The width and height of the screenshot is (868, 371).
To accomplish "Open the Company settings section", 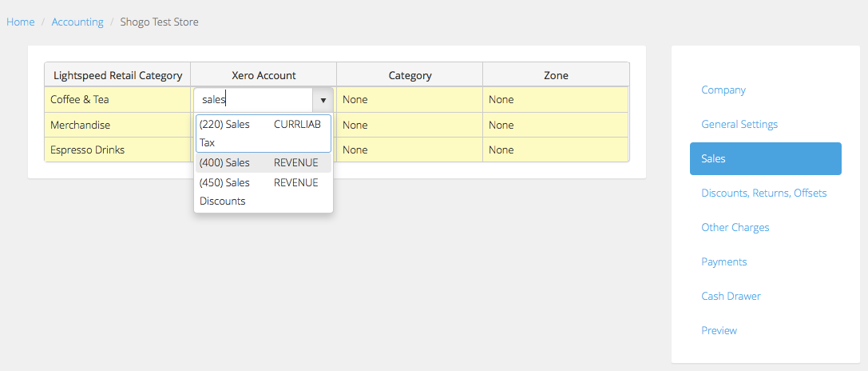I will pyautogui.click(x=766, y=90).
